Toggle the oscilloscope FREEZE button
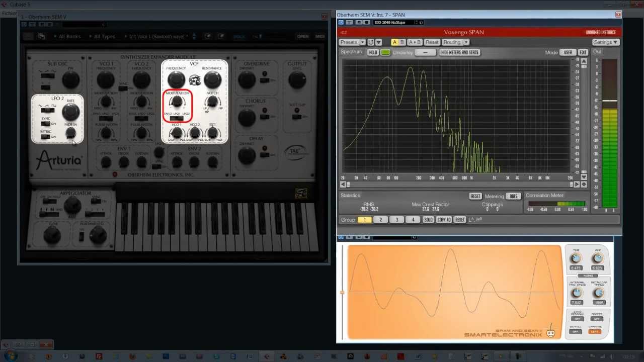The height and width of the screenshot is (362, 644). click(x=597, y=319)
